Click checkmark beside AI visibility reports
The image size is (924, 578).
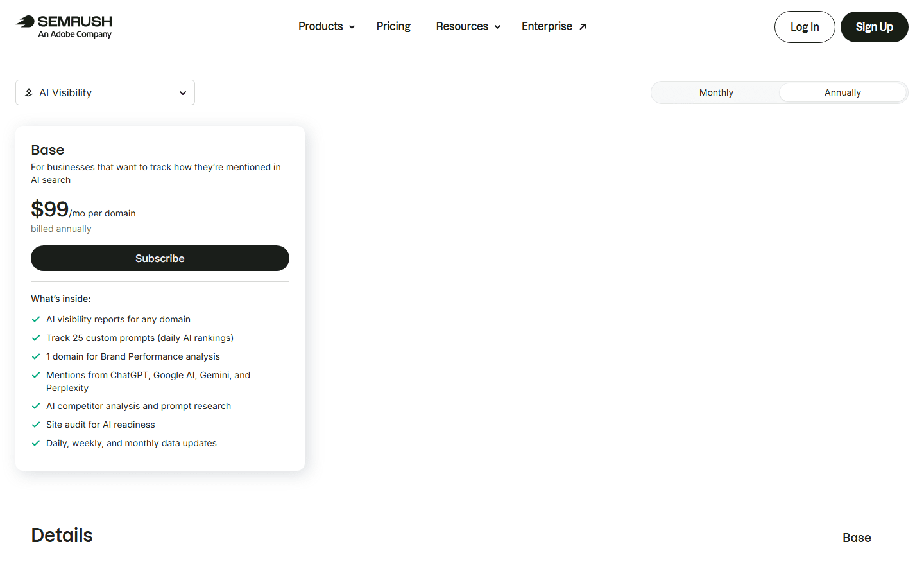click(x=36, y=319)
